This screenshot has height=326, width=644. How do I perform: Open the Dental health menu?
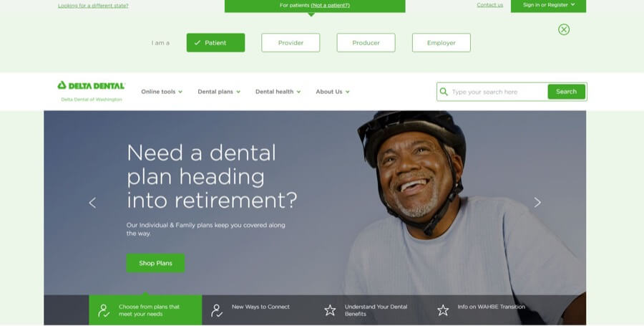(278, 92)
